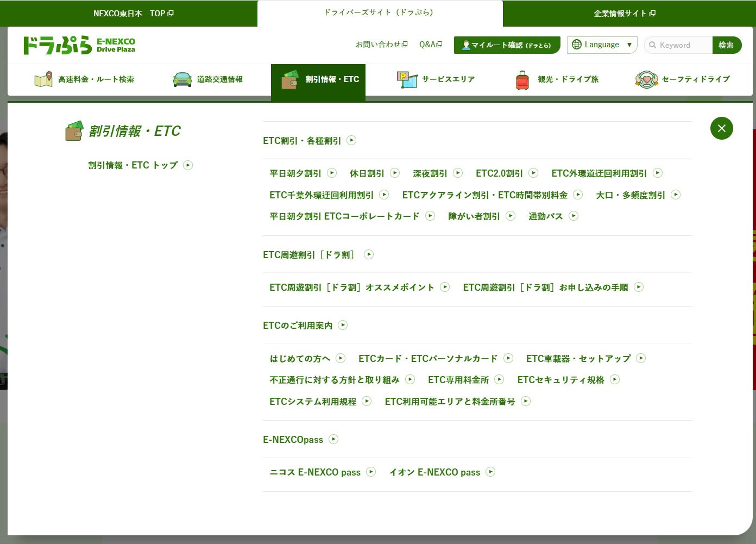Close the mega menu with the green X button

point(722,128)
